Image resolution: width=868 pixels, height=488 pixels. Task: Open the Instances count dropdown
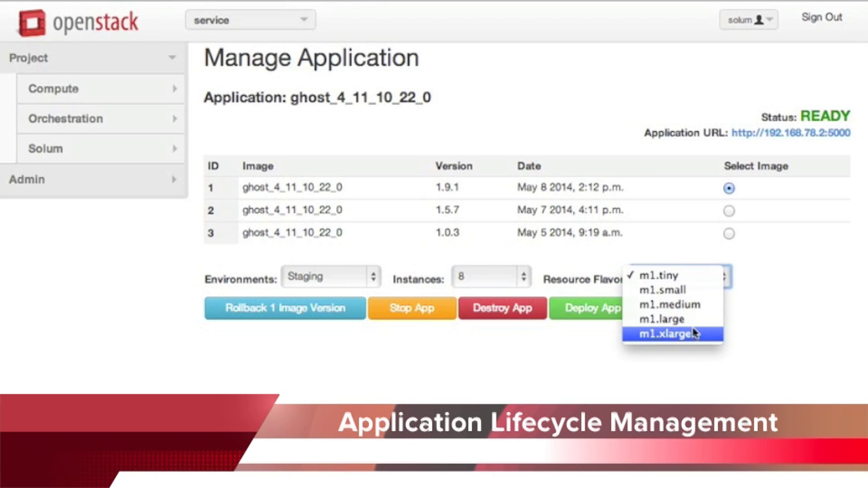coord(491,277)
